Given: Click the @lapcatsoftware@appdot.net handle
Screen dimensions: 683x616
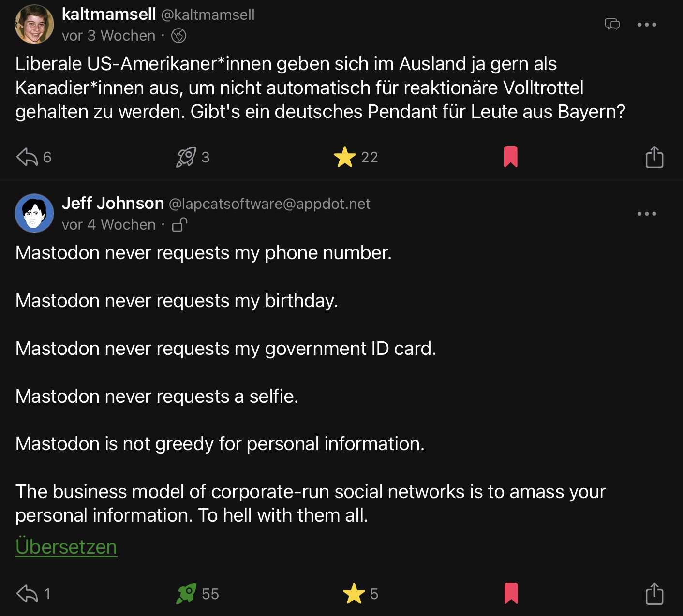Looking at the screenshot, I should tap(269, 204).
